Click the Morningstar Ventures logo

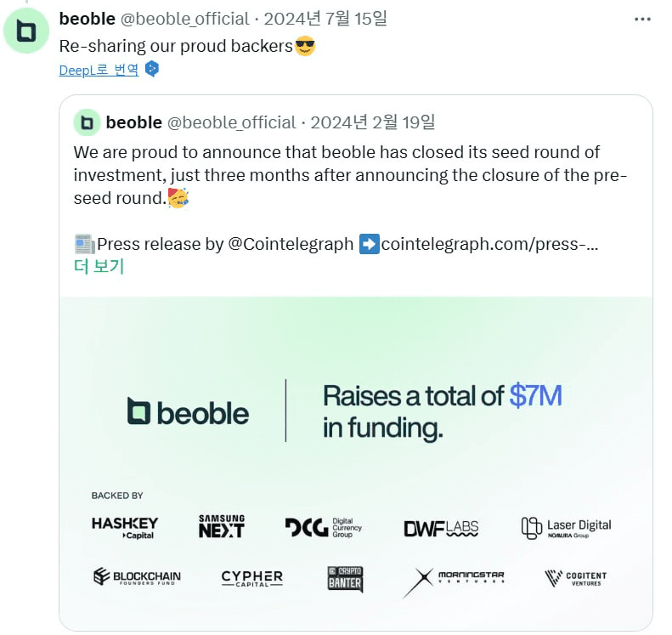[454, 581]
